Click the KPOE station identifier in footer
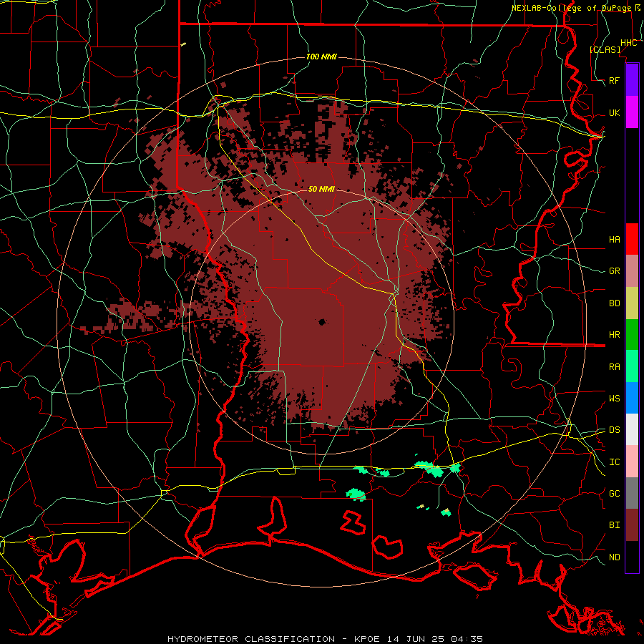Viewport: 644px width, 644px height. (367, 639)
